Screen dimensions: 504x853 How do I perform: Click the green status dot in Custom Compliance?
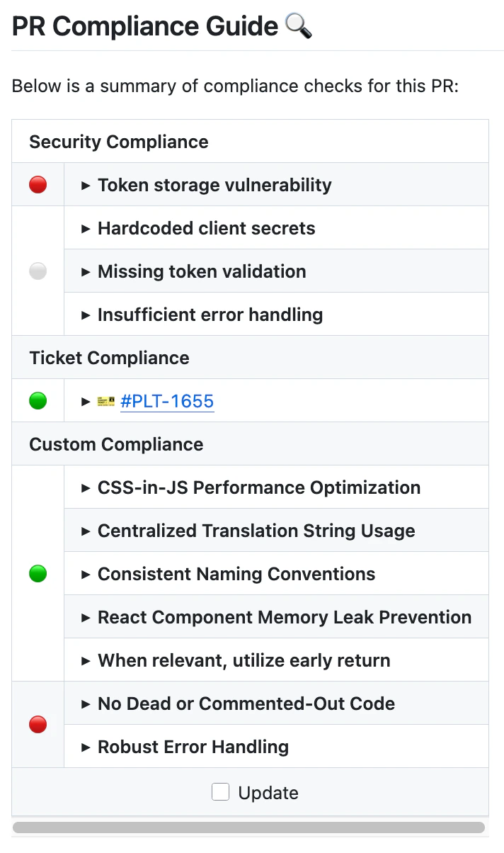tap(38, 574)
